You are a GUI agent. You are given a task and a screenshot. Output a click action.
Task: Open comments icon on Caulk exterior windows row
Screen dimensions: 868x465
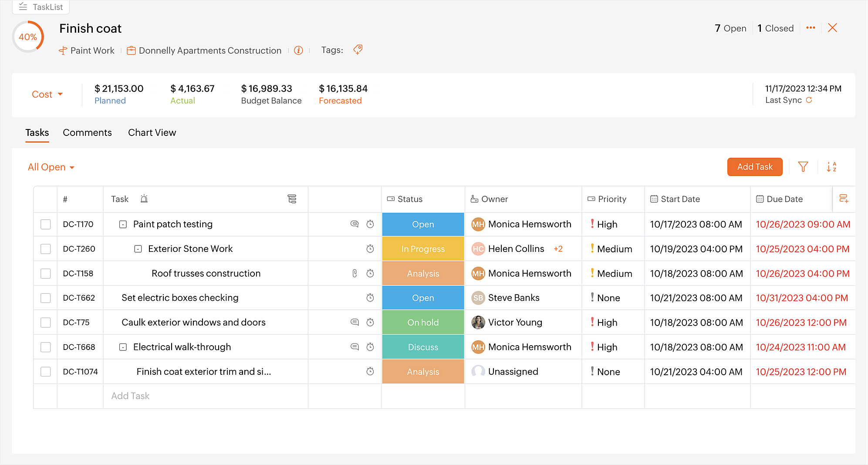click(355, 322)
